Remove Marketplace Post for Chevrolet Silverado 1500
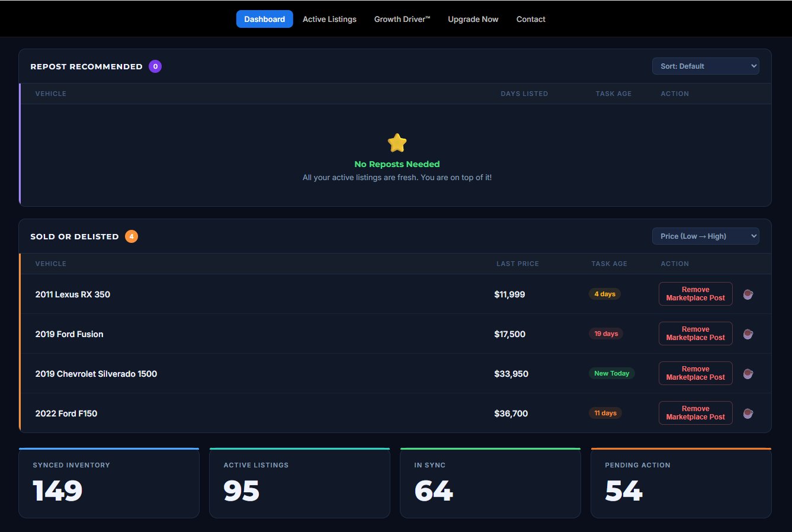The image size is (792, 532). coord(695,373)
